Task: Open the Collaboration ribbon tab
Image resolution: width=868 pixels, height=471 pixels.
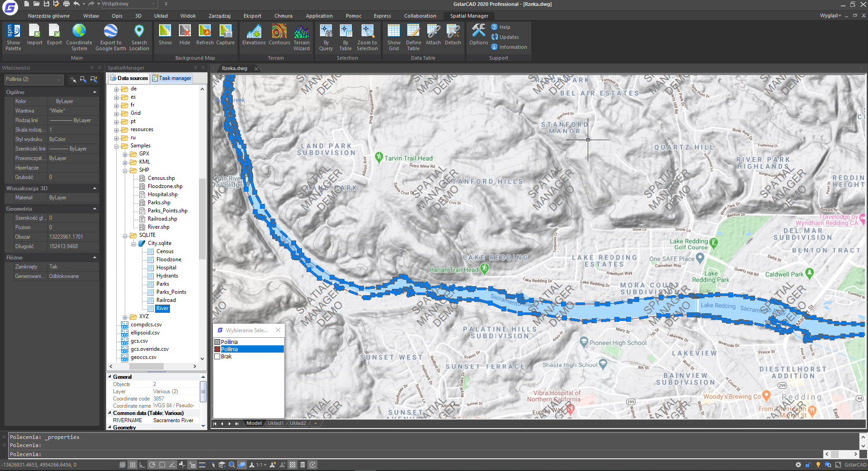Action: [x=420, y=16]
